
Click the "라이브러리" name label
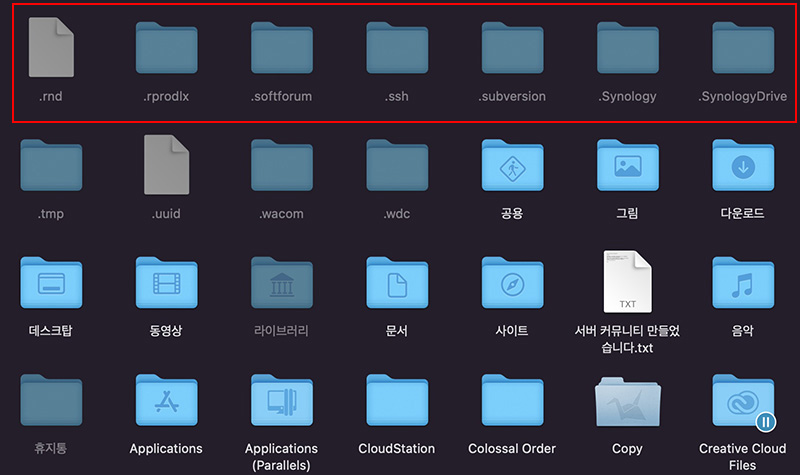tap(282, 331)
